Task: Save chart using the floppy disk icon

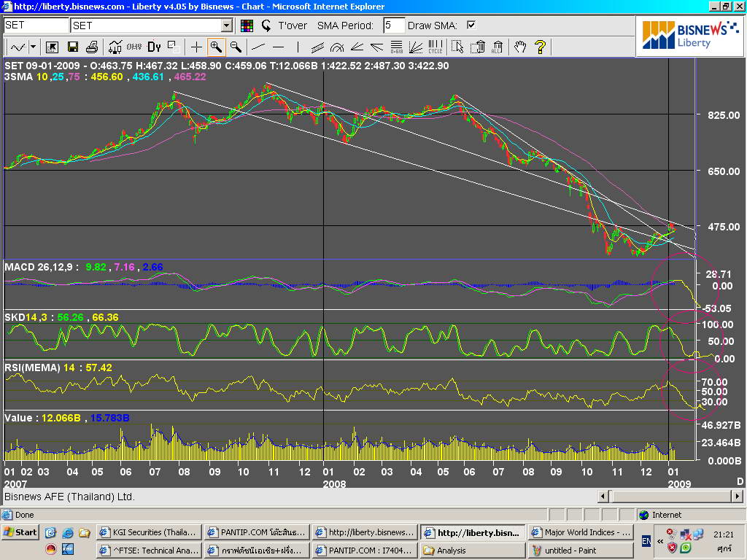Action: pos(72,47)
